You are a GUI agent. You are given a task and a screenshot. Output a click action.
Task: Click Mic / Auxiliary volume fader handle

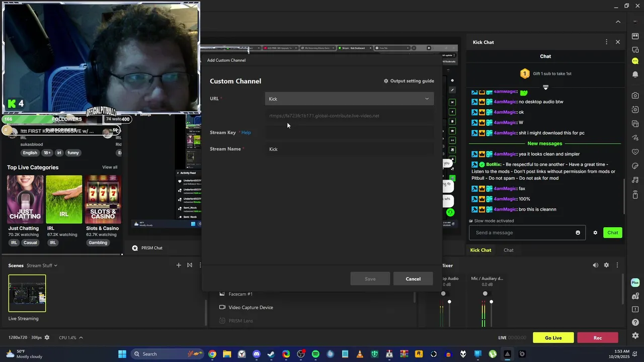point(491,302)
